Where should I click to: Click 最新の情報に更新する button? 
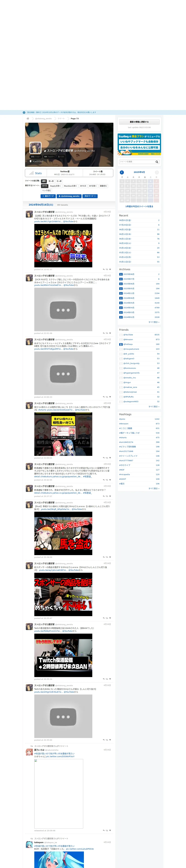[x=139, y=122]
